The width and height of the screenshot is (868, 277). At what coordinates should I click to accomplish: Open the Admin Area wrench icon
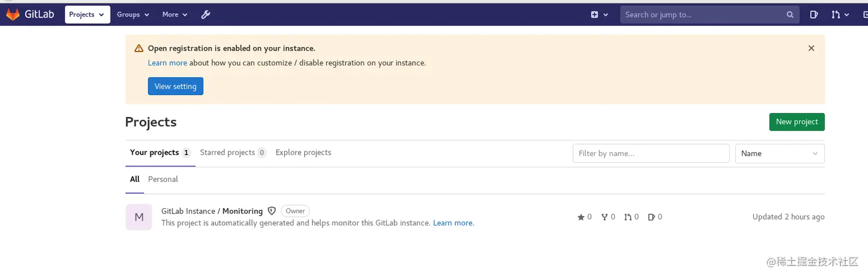coord(206,14)
